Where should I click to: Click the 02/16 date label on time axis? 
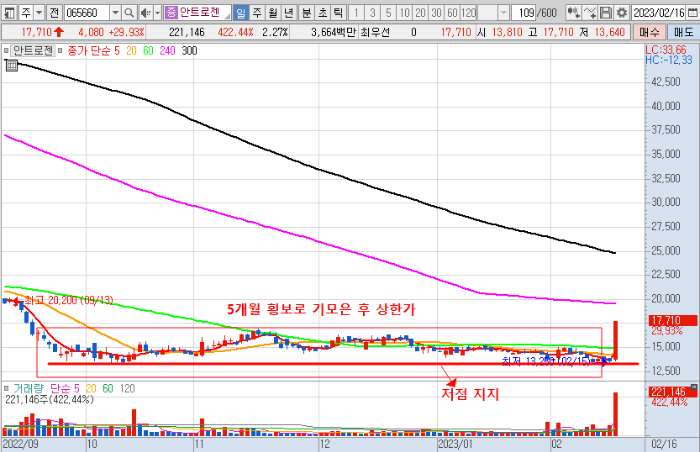[664, 444]
